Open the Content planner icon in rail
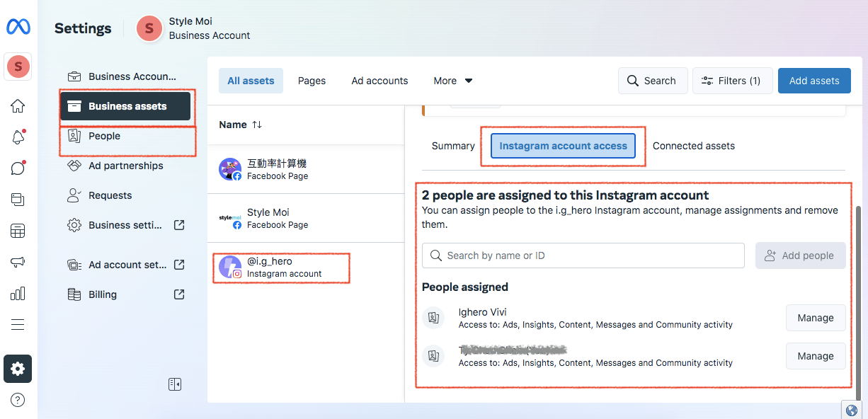The image size is (868, 419). pos(18,200)
